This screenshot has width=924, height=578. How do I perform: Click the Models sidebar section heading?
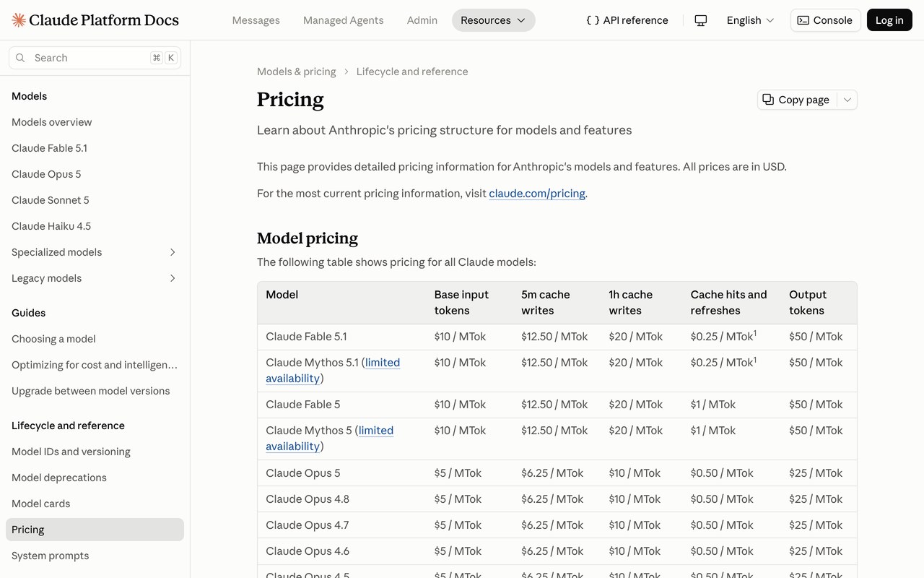pyautogui.click(x=30, y=96)
